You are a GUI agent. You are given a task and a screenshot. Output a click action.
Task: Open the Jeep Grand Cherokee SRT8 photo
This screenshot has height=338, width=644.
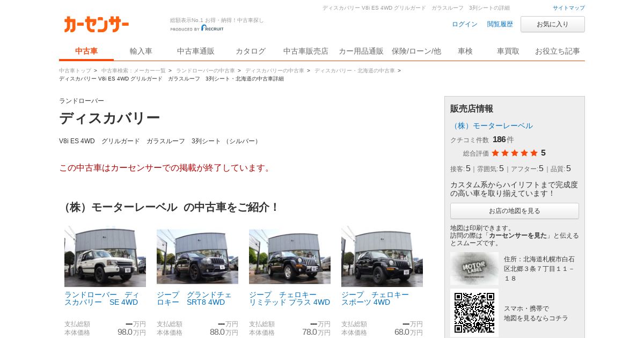click(x=197, y=256)
